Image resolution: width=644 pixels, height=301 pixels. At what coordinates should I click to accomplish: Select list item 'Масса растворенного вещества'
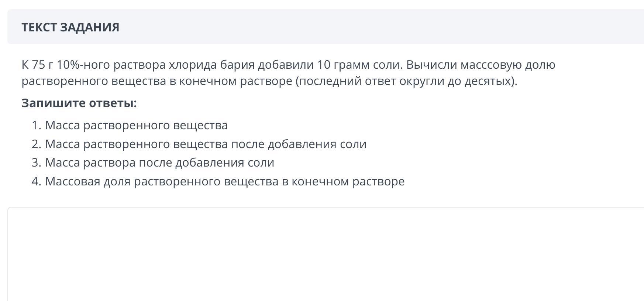pos(136,125)
